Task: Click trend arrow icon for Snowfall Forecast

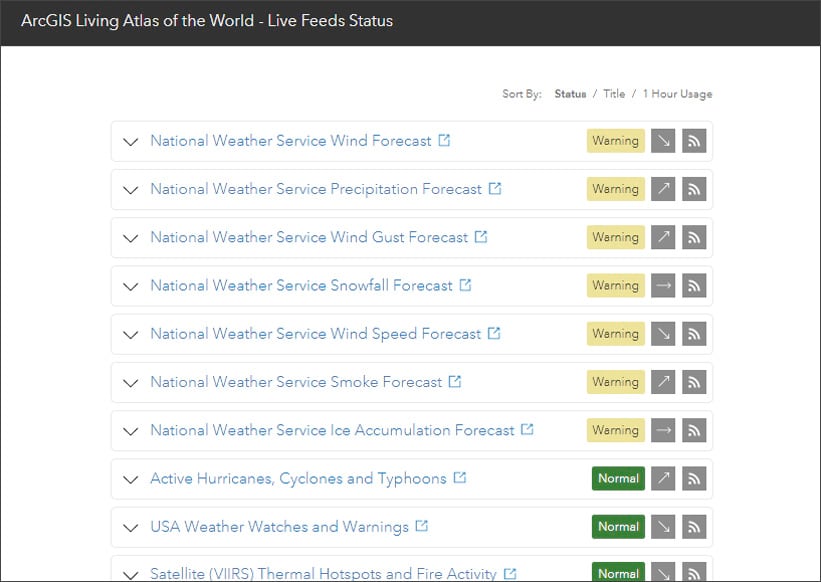Action: coord(663,285)
